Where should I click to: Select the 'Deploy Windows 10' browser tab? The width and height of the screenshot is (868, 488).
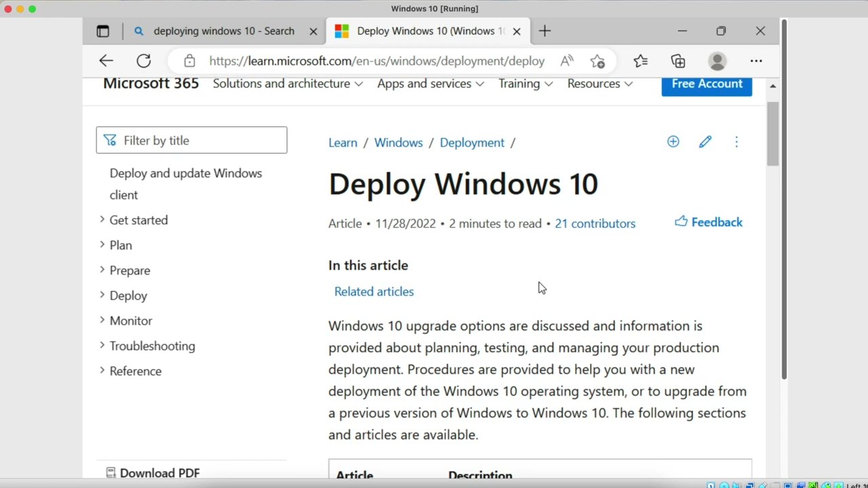coord(429,31)
